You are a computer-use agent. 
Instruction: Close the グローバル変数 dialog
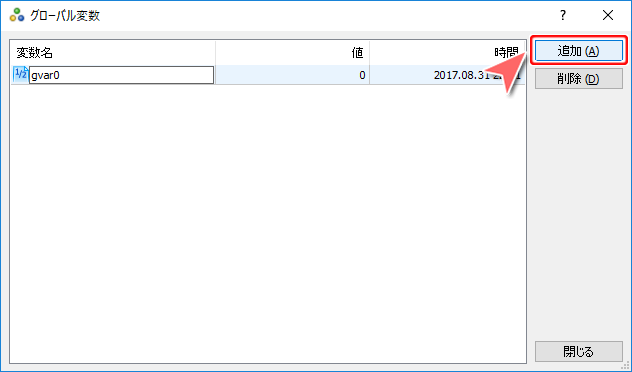(x=608, y=15)
